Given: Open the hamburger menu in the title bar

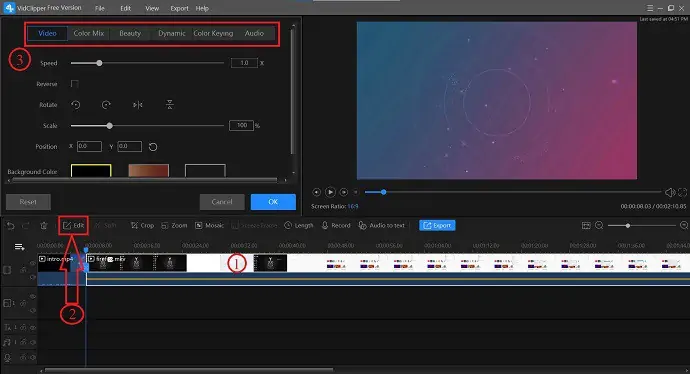Looking at the screenshot, I should click(x=650, y=8).
